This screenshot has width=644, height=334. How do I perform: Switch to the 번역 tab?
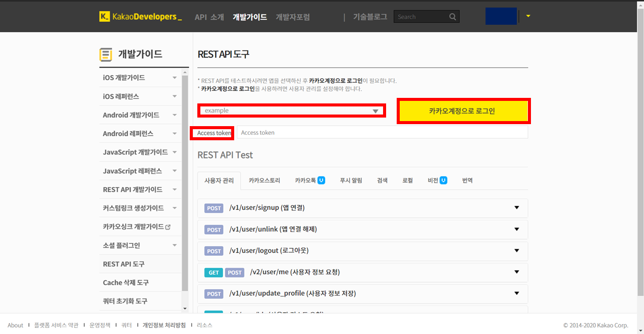click(467, 181)
